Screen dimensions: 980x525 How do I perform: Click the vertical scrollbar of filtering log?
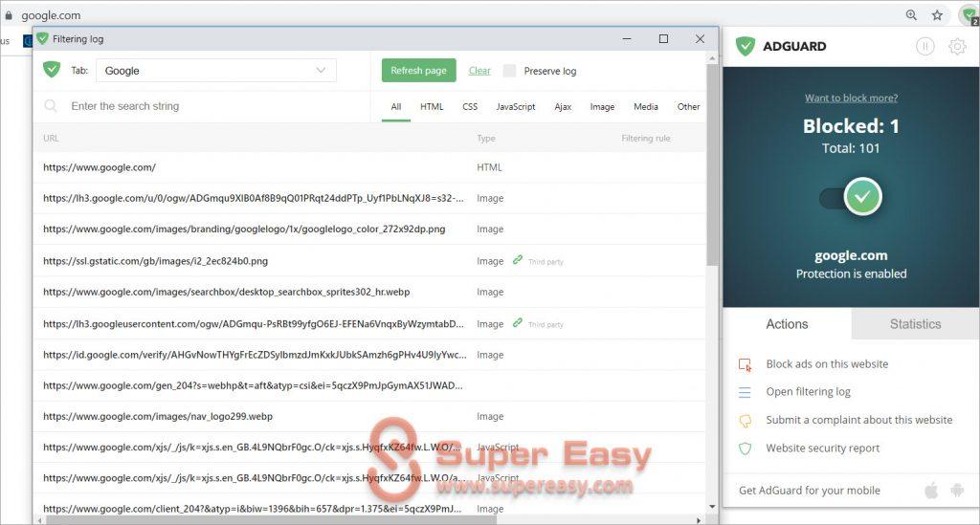point(712,164)
